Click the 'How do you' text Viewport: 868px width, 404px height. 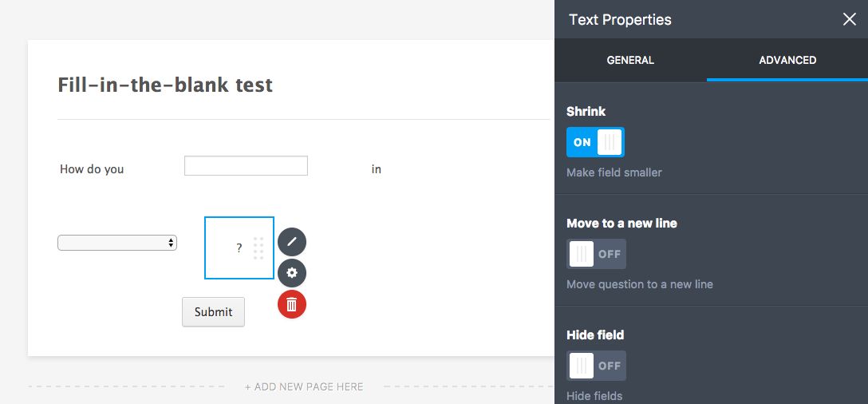pyautogui.click(x=92, y=169)
